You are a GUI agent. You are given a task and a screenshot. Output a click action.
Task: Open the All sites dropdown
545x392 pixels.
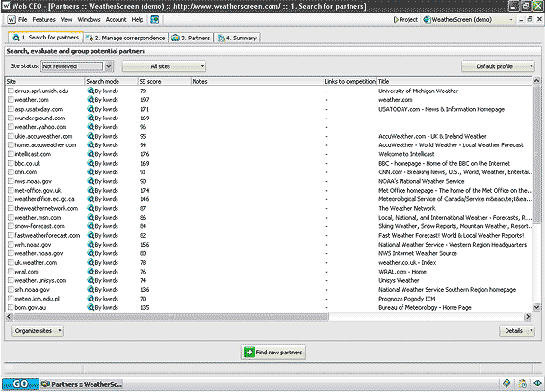click(x=164, y=66)
